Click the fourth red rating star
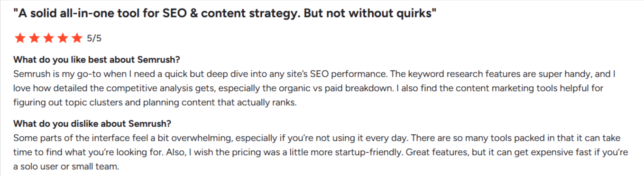The width and height of the screenshot is (644, 176). 62,38
